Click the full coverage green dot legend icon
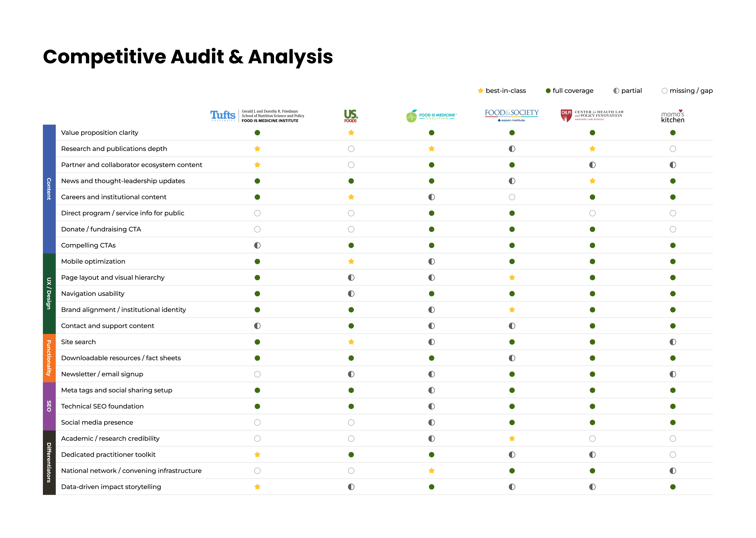Image resolution: width=756 pixels, height=538 pixels. tap(548, 91)
